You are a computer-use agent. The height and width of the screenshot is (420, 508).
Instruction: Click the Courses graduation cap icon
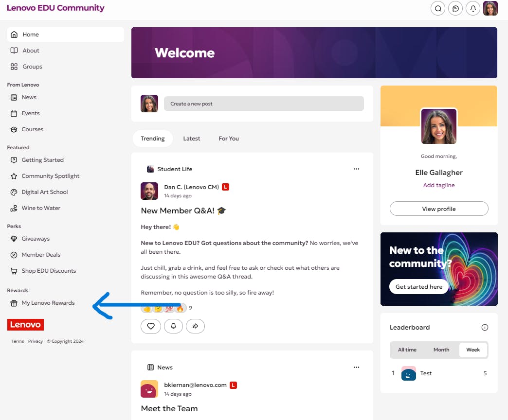click(14, 129)
